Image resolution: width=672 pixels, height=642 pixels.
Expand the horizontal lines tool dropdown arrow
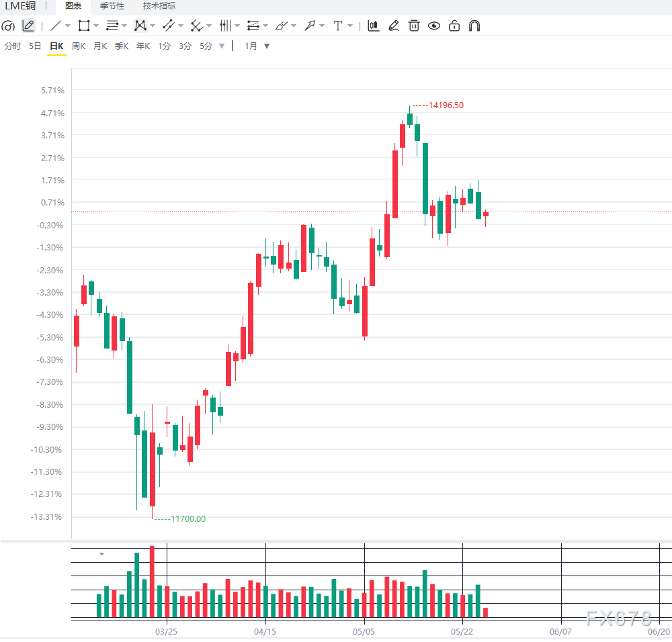click(124, 26)
